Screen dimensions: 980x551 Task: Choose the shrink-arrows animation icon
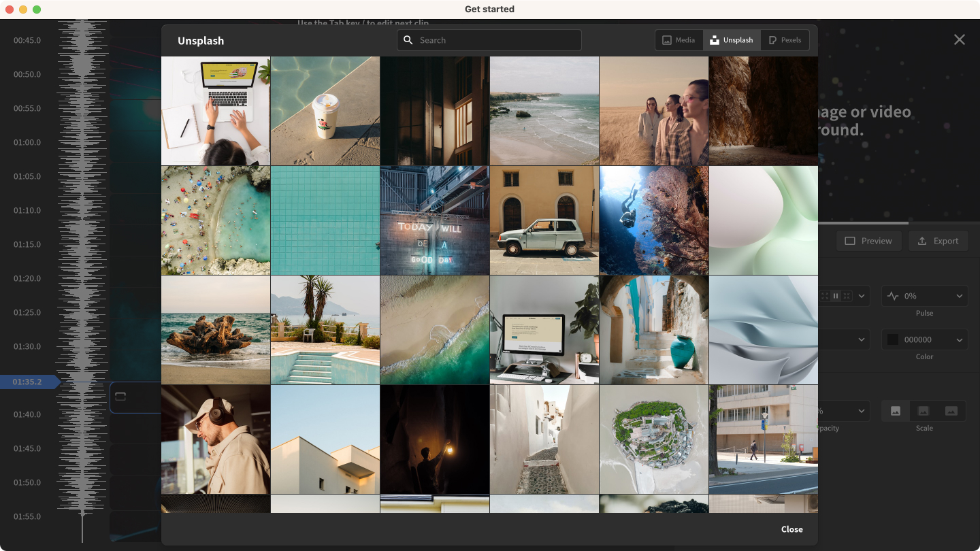tap(847, 296)
